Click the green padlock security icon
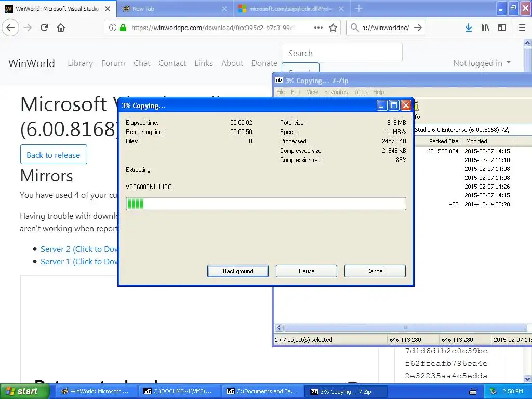Image resolution: width=532 pixels, height=399 pixels. [x=123, y=28]
